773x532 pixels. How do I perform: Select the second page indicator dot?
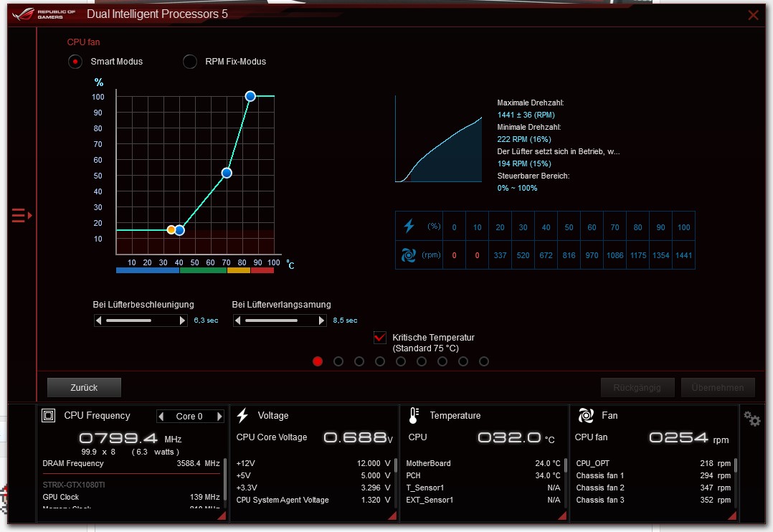click(338, 361)
